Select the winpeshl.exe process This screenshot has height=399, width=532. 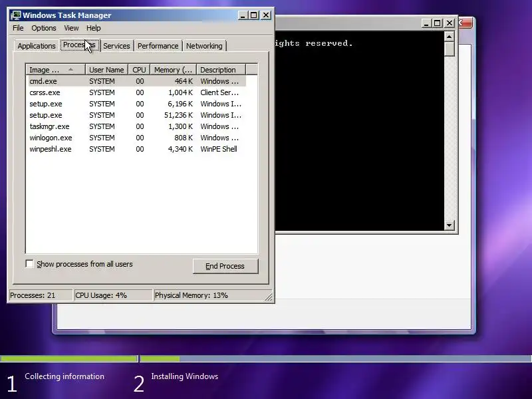pyautogui.click(x=137, y=149)
